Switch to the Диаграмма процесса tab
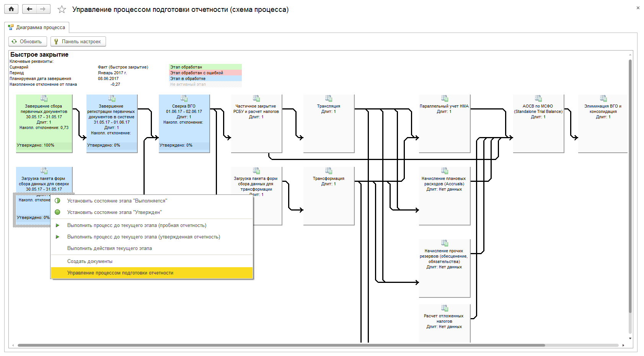The image size is (644, 356). pos(37,28)
